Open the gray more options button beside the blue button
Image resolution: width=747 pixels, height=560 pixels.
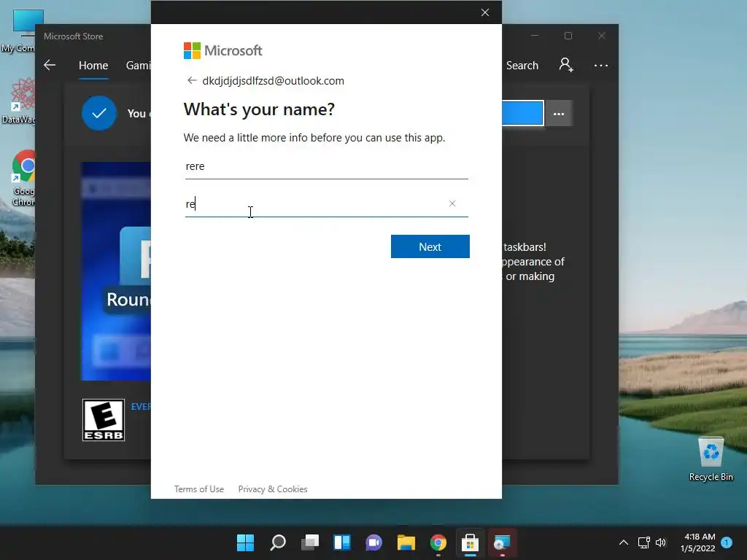558,114
